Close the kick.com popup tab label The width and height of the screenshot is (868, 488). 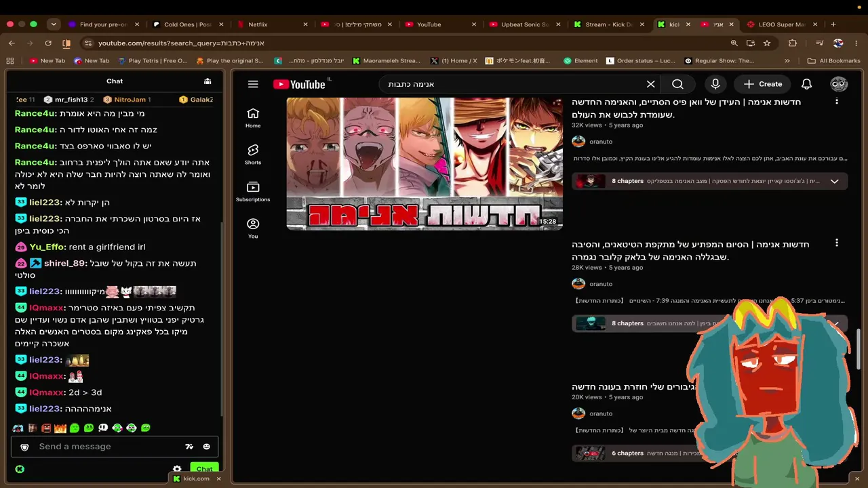tap(218, 479)
